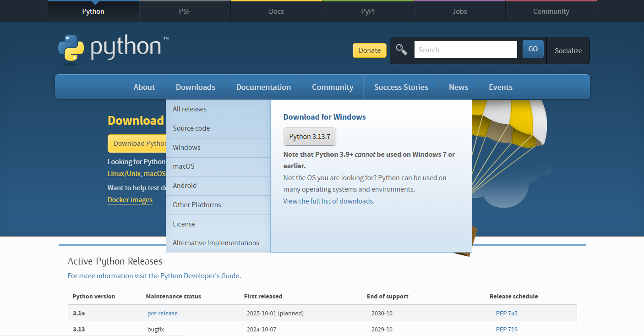Click the bugfix maintenance status cell

point(155,329)
